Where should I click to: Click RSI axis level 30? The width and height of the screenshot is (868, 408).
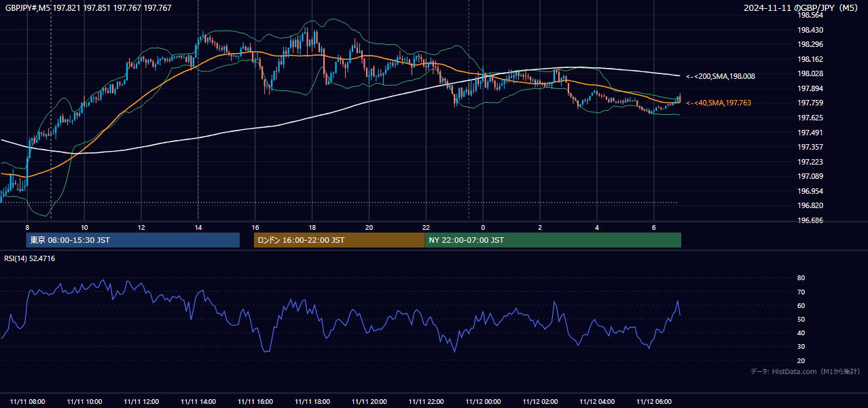coord(801,347)
